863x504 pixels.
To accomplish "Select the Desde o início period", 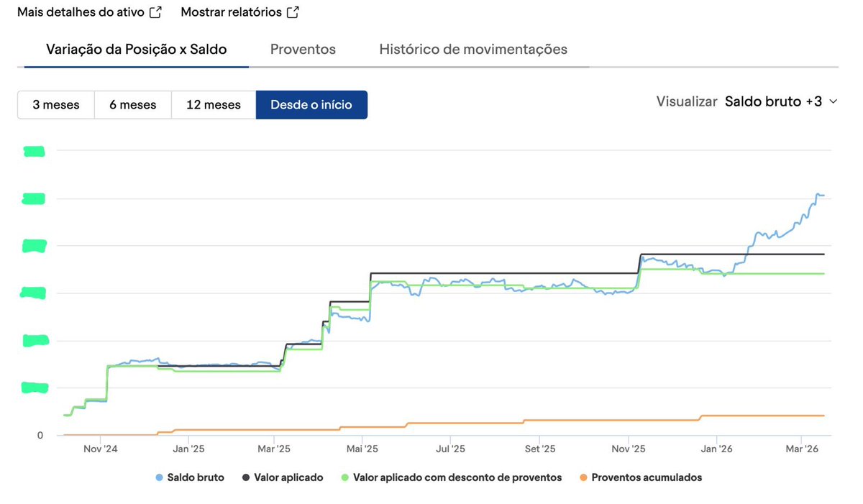I will coord(311,105).
